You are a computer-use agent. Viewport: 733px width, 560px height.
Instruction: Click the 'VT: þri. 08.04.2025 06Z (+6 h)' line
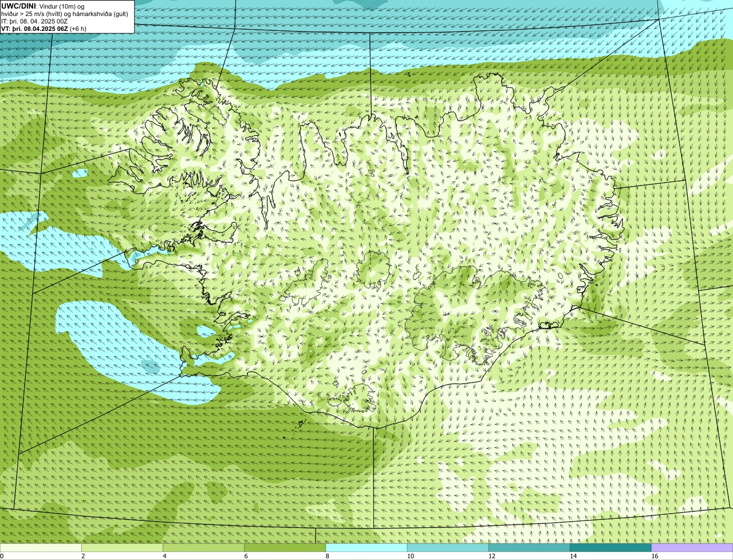coord(44,29)
